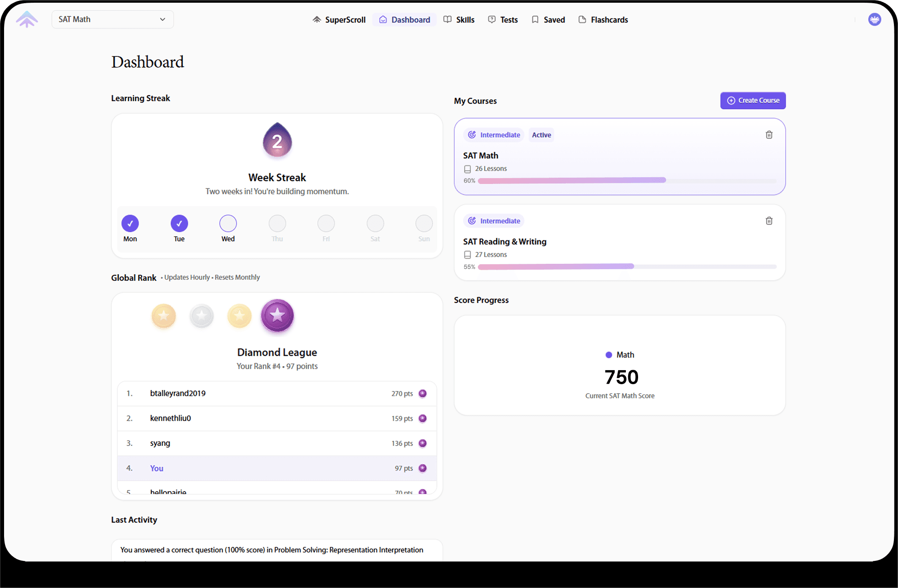Delete the SAT Reading & Writing course via trash icon
Image resolution: width=898 pixels, height=588 pixels.
coord(769,221)
